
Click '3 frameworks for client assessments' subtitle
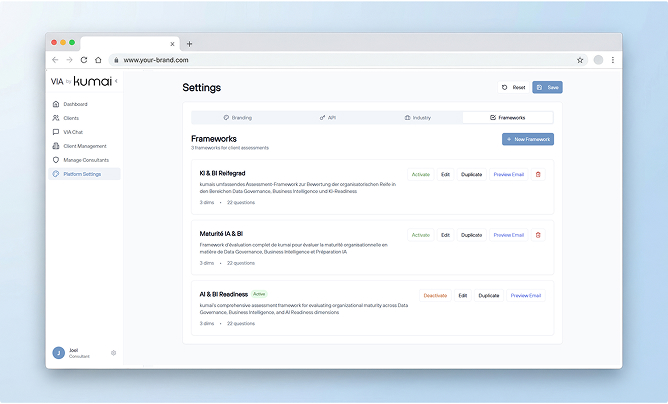(230, 148)
